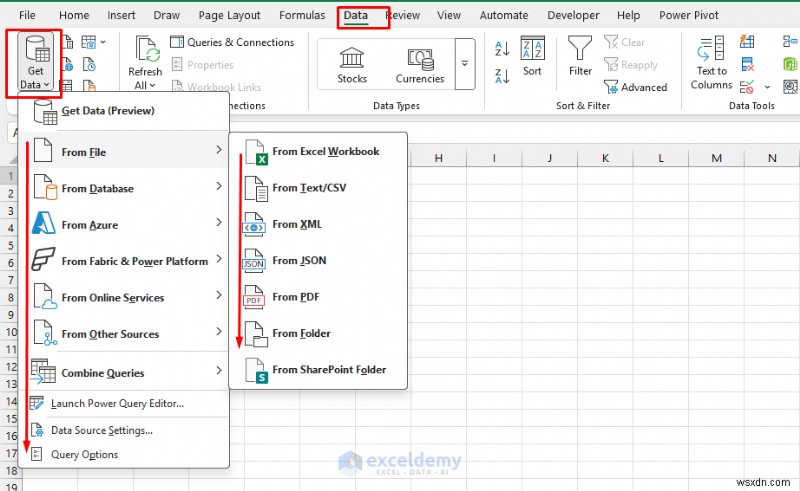Viewport: 800px width, 491px height.
Task: Switch to the Draw tab
Action: 167,15
